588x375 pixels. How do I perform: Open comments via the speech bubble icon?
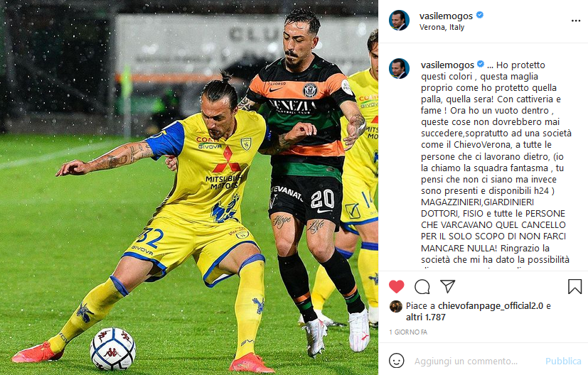pos(422,287)
